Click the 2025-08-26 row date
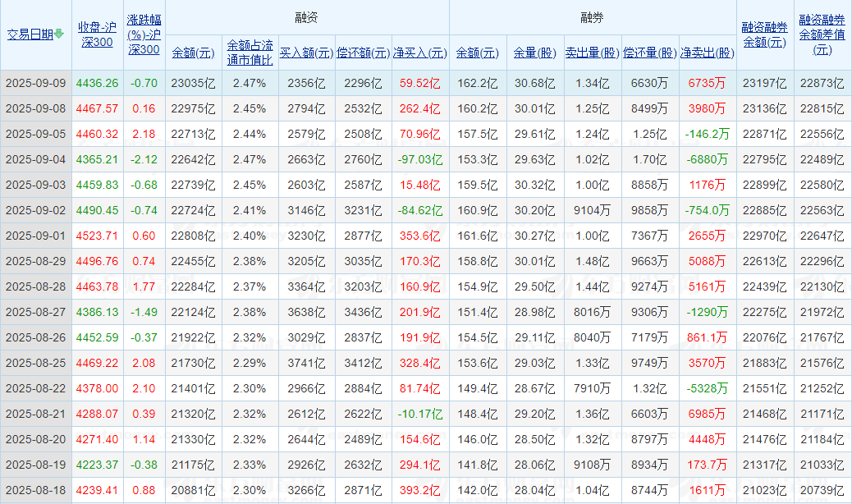The width and height of the screenshot is (852, 504). point(36,337)
